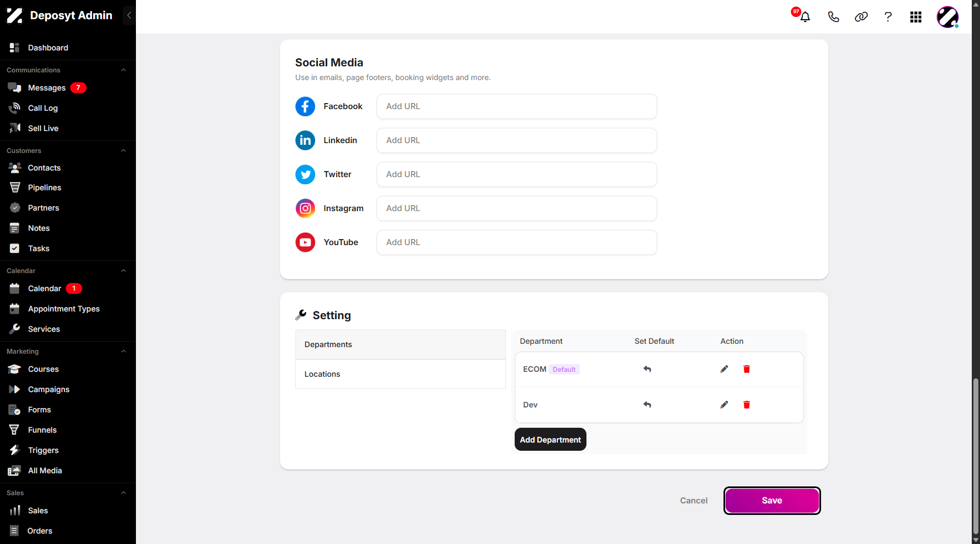Open the apps grid icon

pos(916,17)
